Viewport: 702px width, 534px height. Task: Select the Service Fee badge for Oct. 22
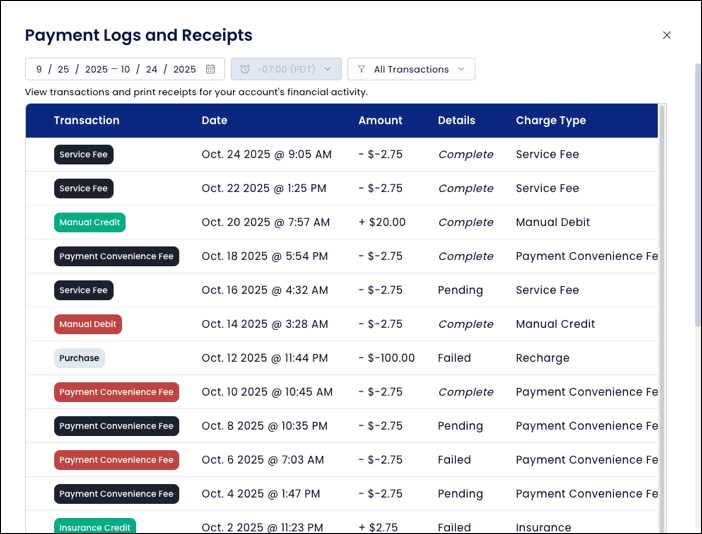pyautogui.click(x=84, y=188)
